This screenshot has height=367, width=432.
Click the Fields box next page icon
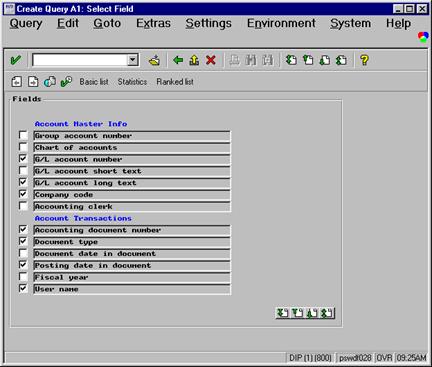click(x=312, y=313)
